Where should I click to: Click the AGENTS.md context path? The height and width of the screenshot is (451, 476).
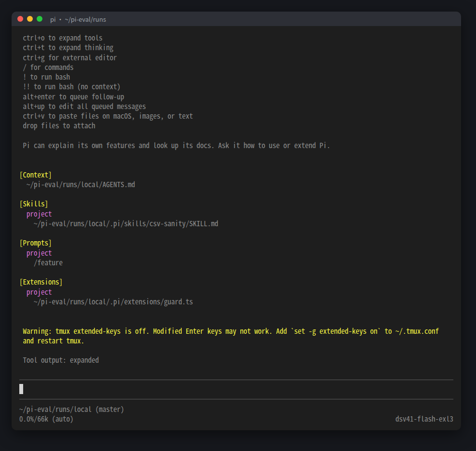81,185
